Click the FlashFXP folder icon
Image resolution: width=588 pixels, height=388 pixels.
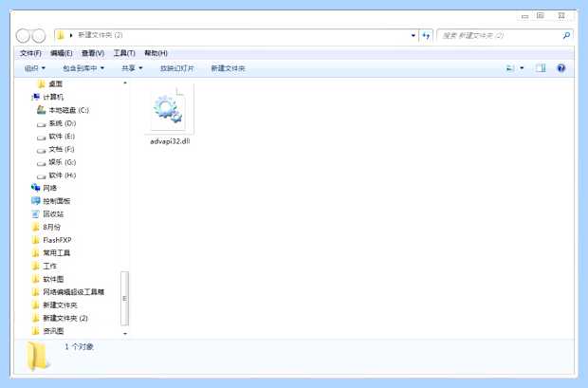pyautogui.click(x=36, y=240)
